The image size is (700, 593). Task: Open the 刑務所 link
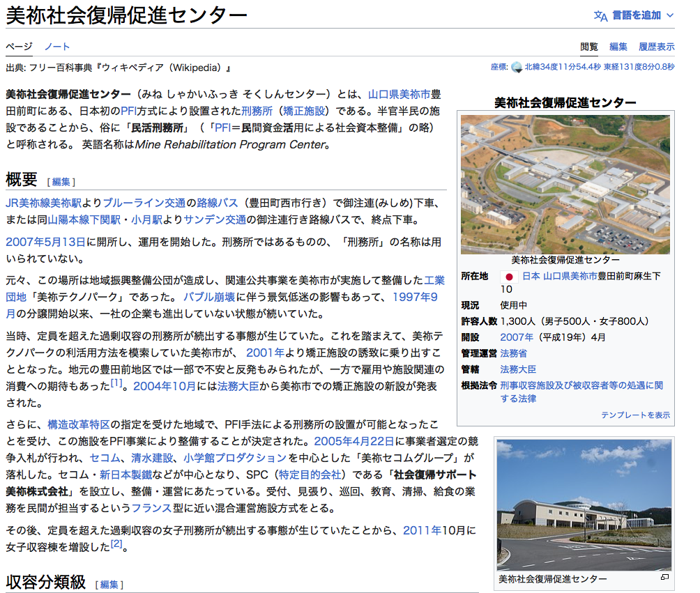tap(257, 111)
